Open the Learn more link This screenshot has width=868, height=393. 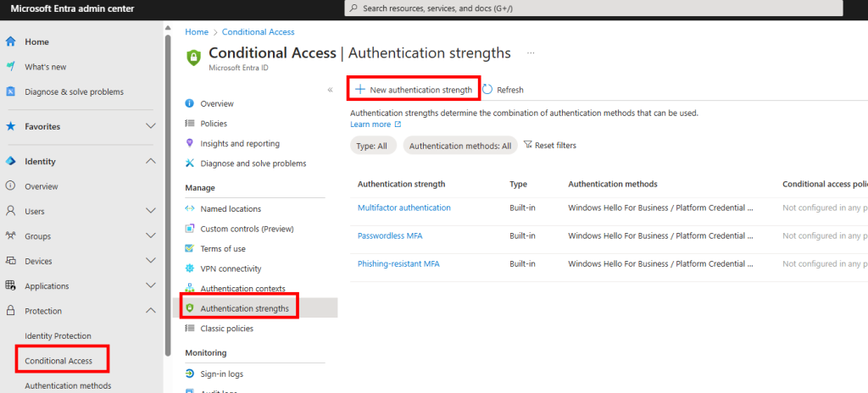pos(376,125)
